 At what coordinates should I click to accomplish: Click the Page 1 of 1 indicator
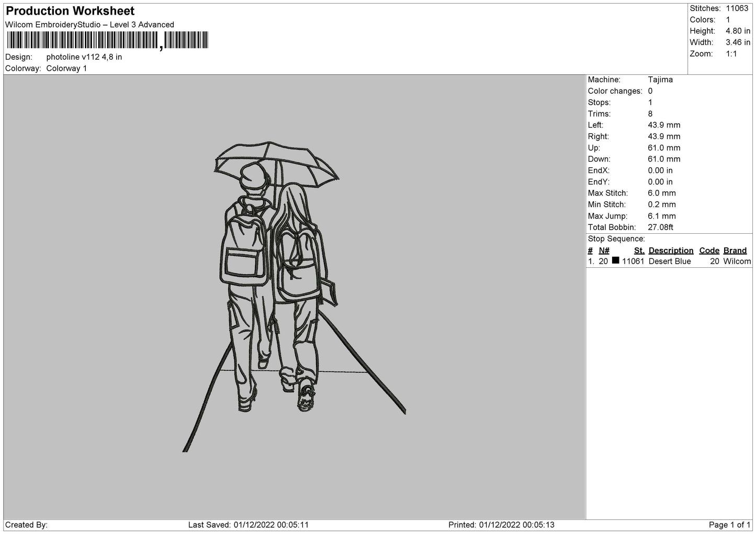(729, 525)
